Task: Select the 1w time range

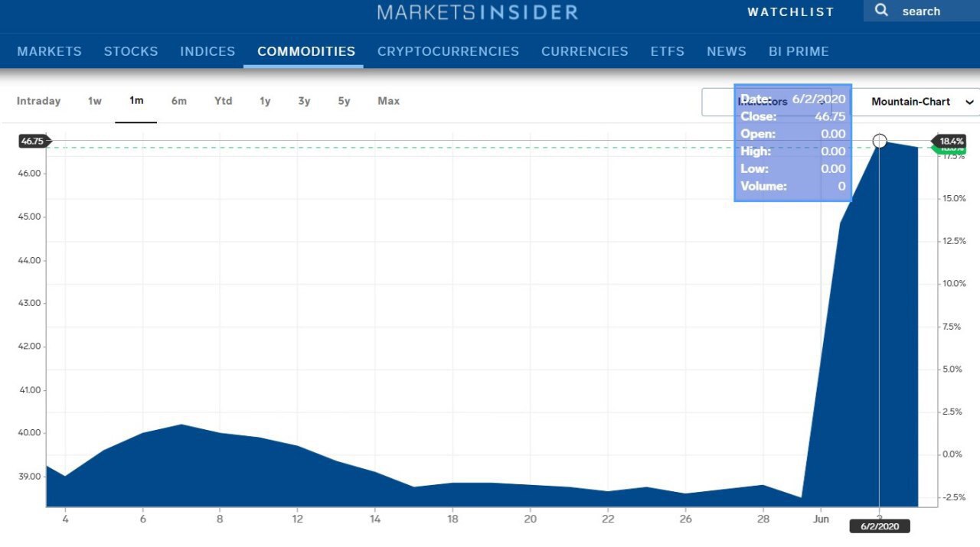Action: point(95,101)
